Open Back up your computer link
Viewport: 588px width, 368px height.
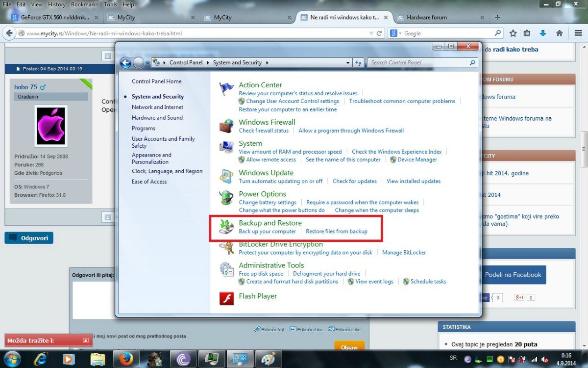click(x=267, y=232)
